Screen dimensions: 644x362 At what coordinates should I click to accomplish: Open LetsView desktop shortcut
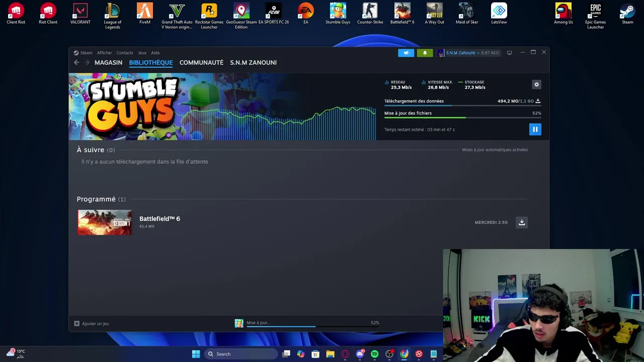click(499, 14)
